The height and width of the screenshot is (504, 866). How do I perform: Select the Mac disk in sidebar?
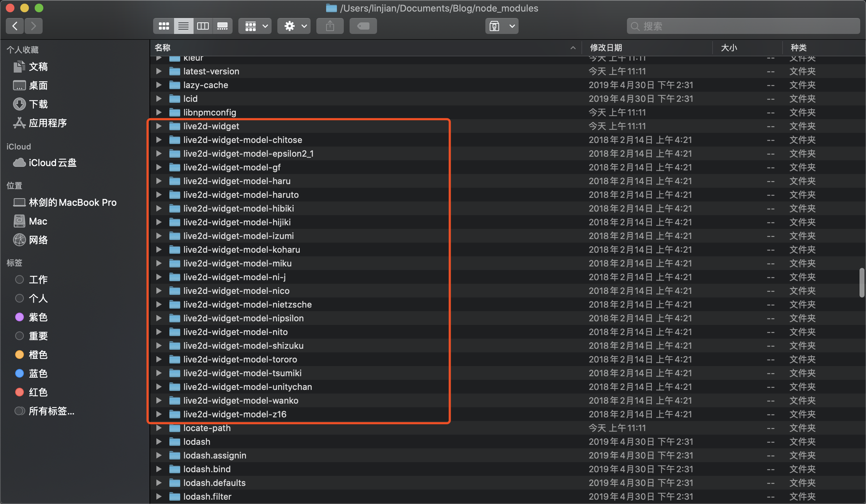[x=30, y=221]
